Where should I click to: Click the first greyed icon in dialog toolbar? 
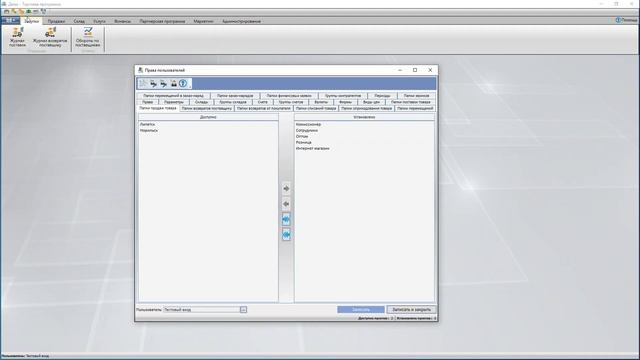tap(143, 84)
